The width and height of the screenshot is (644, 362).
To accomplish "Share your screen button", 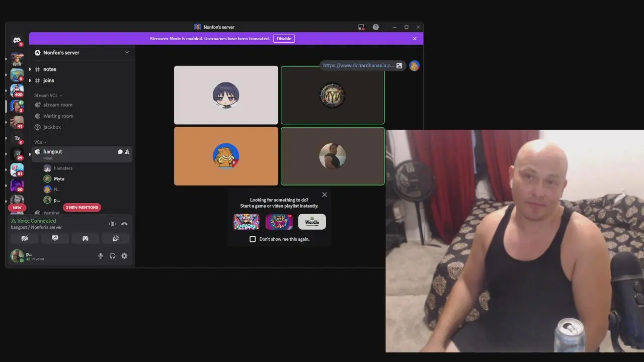I will 55,238.
